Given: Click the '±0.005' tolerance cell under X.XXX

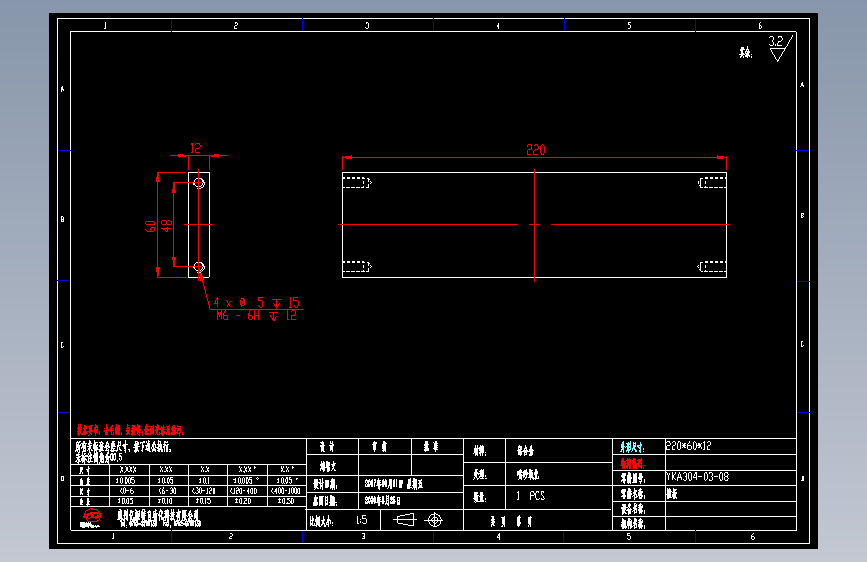Looking at the screenshot, I should pyautogui.click(x=126, y=481).
